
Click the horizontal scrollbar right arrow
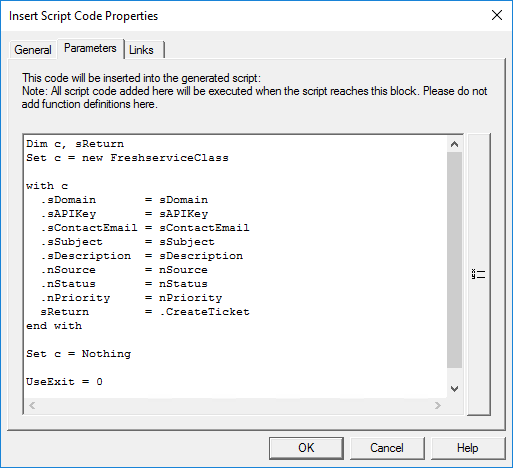438,406
